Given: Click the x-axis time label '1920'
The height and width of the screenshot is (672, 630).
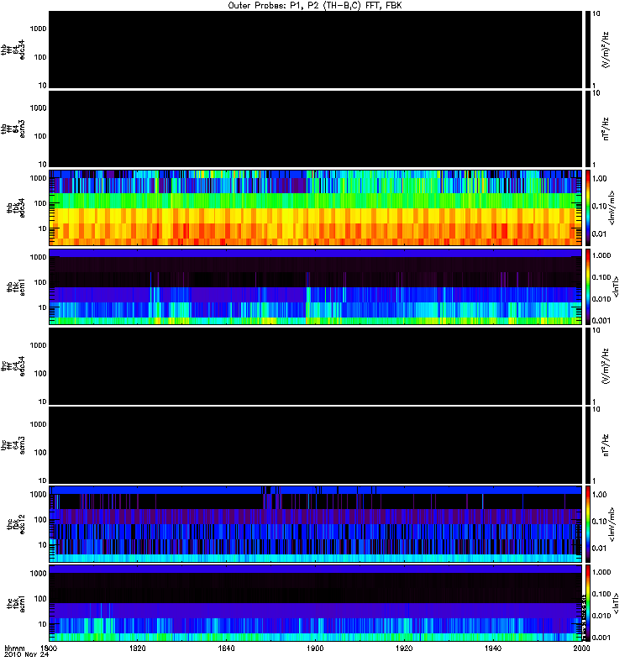Looking at the screenshot, I should click(404, 648).
